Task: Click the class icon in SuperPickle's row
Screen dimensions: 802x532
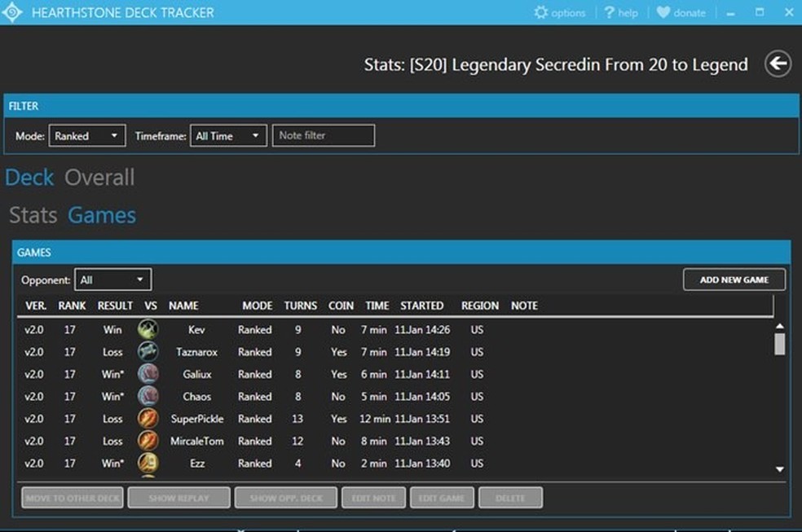Action: click(148, 419)
